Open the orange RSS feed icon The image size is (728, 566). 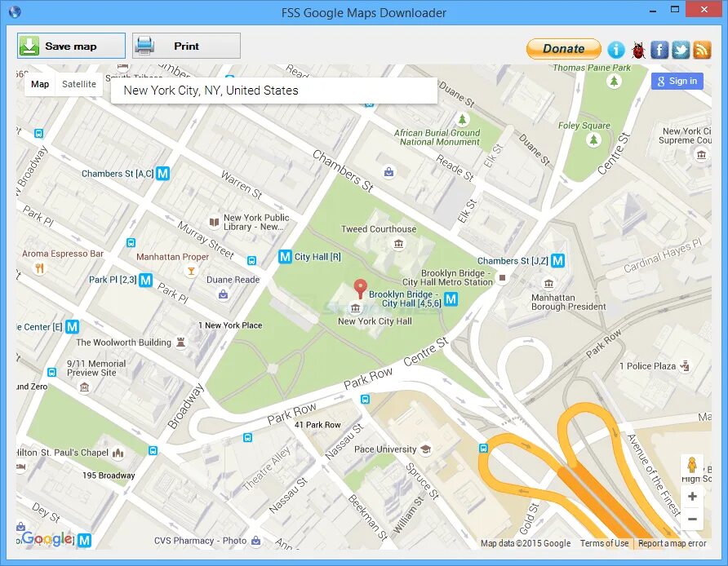[702, 49]
